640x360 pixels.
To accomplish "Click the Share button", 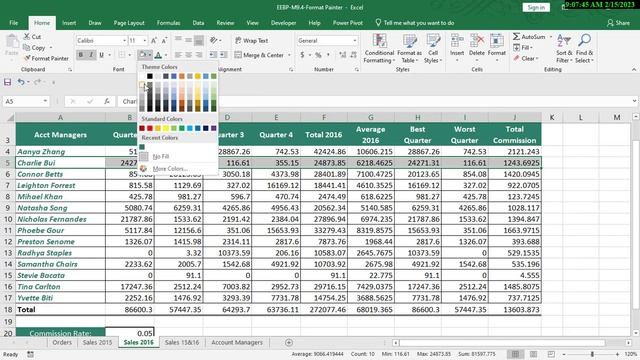I will click(618, 23).
